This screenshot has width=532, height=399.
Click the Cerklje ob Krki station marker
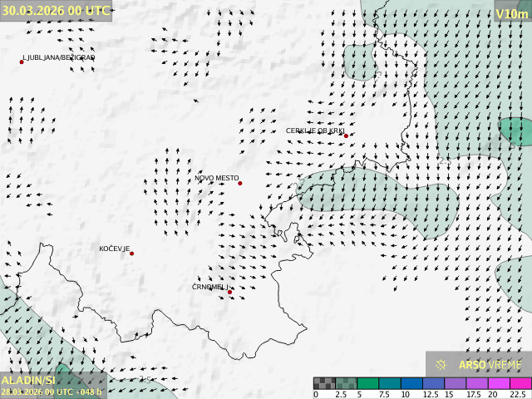[346, 135]
